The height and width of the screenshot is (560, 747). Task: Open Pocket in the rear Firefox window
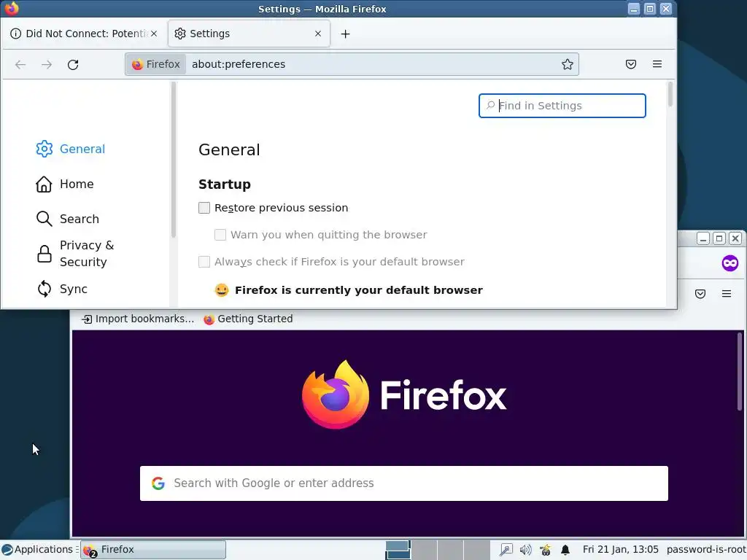(700, 294)
